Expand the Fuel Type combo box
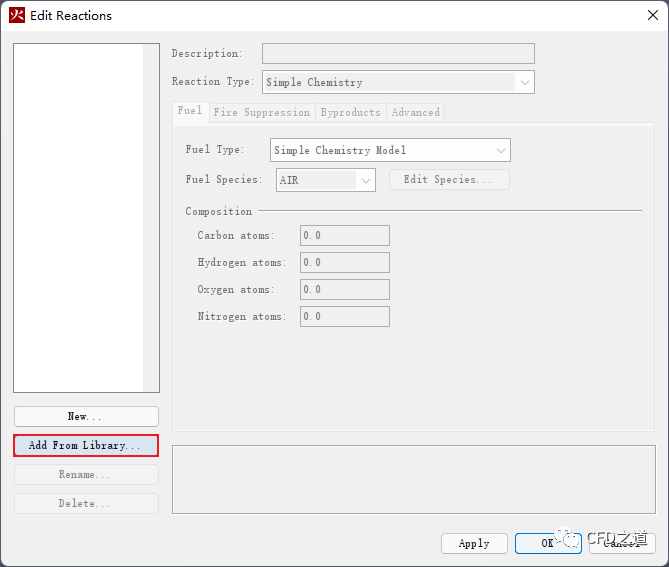The image size is (669, 567). tap(390, 150)
